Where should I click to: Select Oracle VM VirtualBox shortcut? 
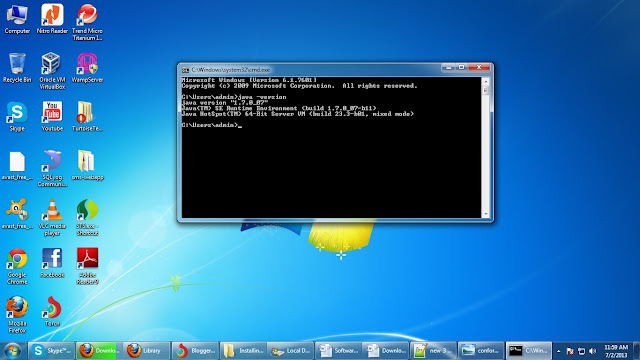click(x=52, y=71)
